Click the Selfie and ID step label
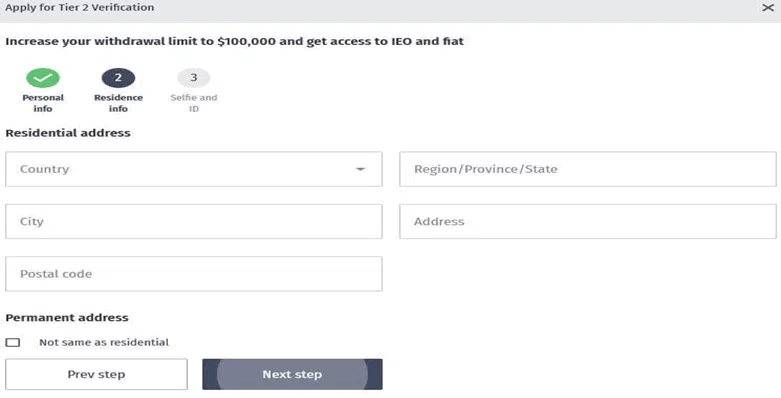The height and width of the screenshot is (398, 781). (x=194, y=103)
